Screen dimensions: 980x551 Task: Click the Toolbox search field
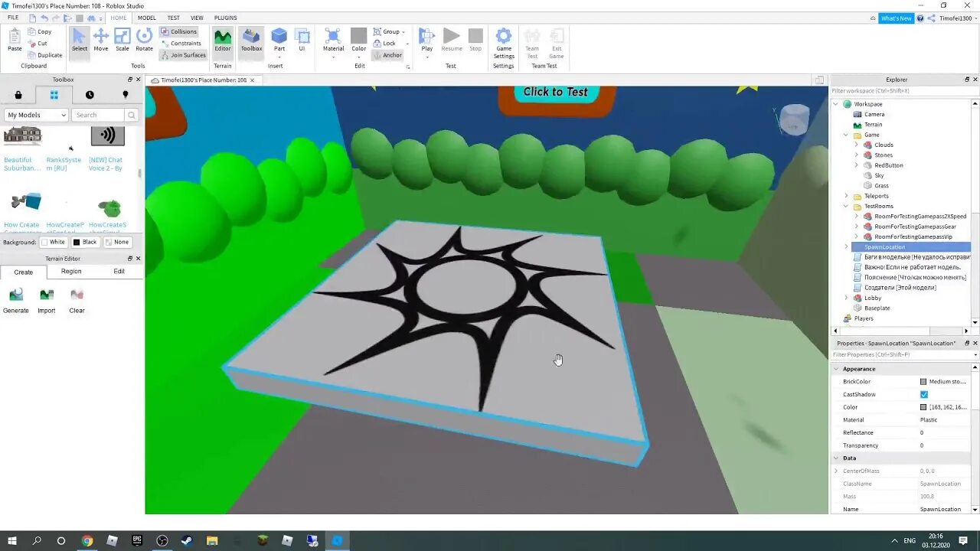100,115
